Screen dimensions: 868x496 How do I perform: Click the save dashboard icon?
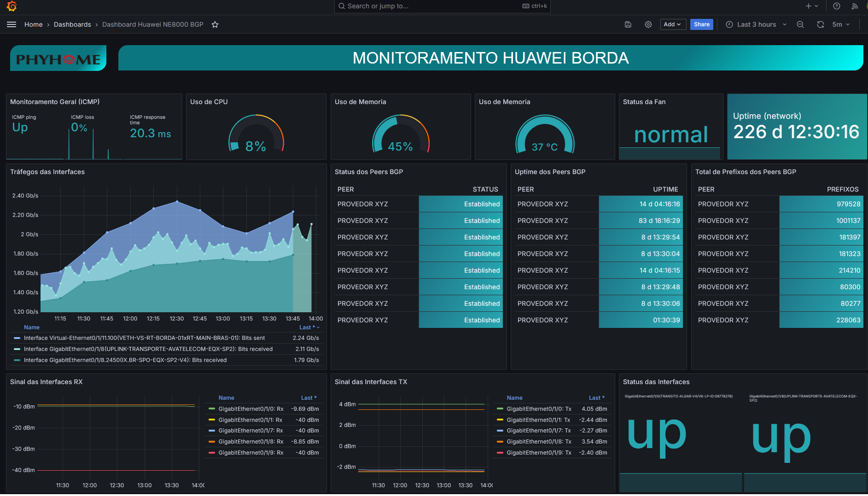pyautogui.click(x=628, y=24)
